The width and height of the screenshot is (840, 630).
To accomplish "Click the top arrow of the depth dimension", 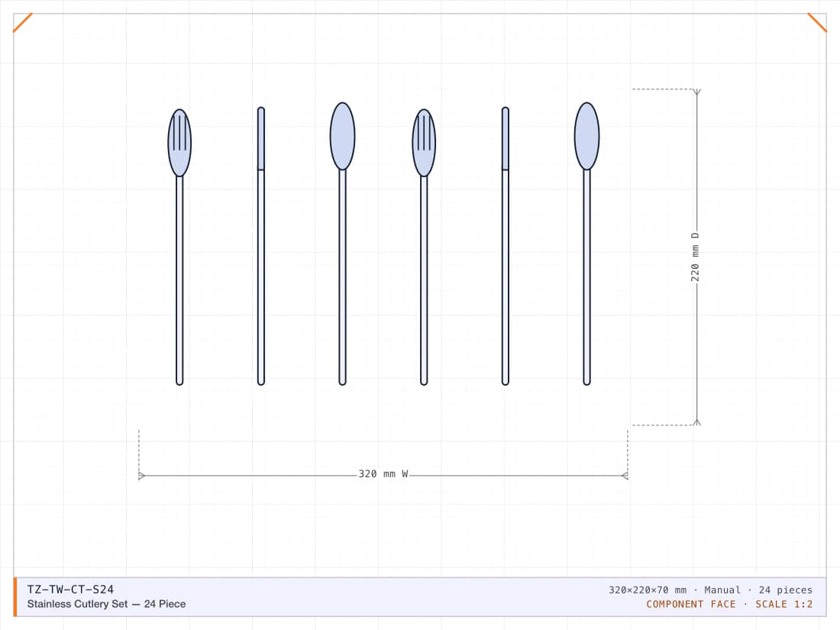I will click(697, 92).
